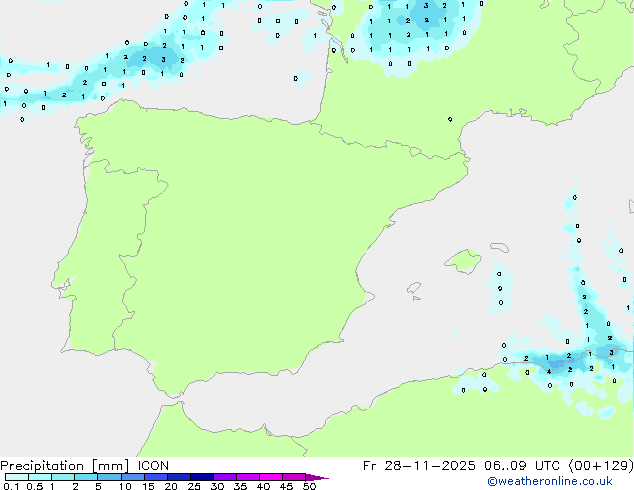Click the 'ICON' model name label
The width and height of the screenshot is (634, 490).
[153, 466]
